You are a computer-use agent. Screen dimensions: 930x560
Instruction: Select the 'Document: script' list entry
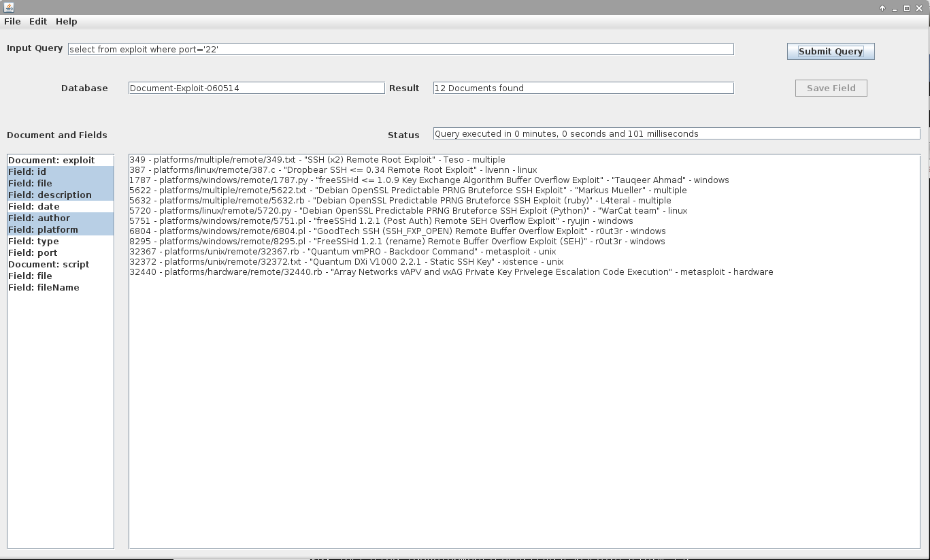click(61, 264)
